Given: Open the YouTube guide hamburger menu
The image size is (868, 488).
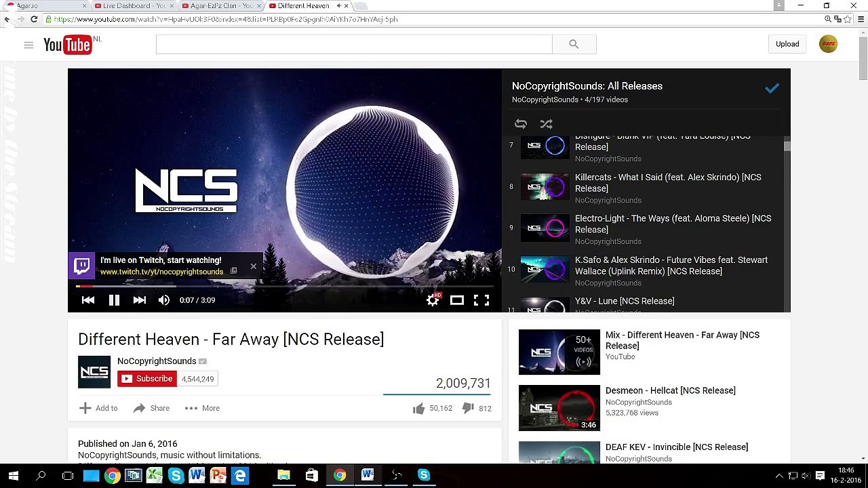Looking at the screenshot, I should tap(28, 45).
